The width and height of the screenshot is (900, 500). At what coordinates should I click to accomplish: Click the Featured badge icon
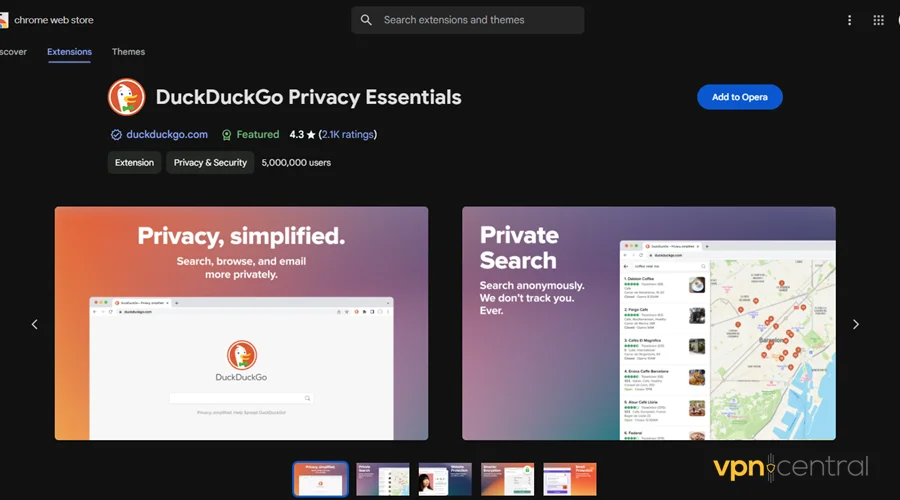coord(227,135)
